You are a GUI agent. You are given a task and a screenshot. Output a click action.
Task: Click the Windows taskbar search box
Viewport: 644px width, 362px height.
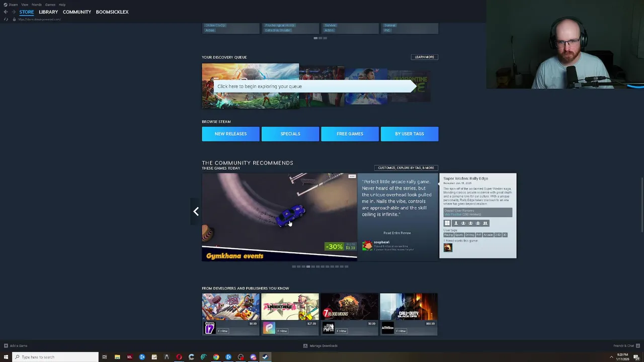point(55,357)
